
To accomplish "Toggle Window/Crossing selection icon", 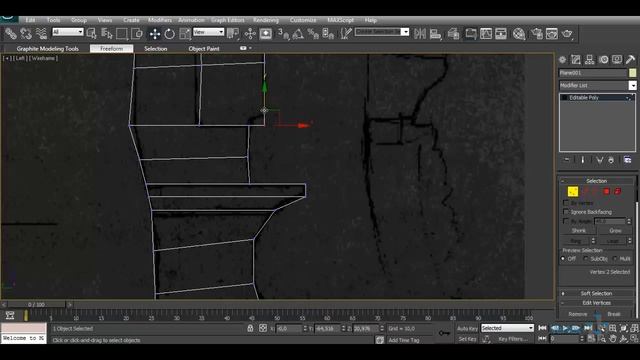I will pyautogui.click(x=137, y=34).
